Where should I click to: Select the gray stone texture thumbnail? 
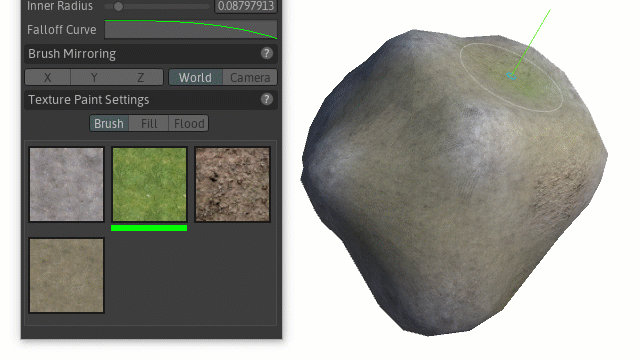[x=67, y=184]
